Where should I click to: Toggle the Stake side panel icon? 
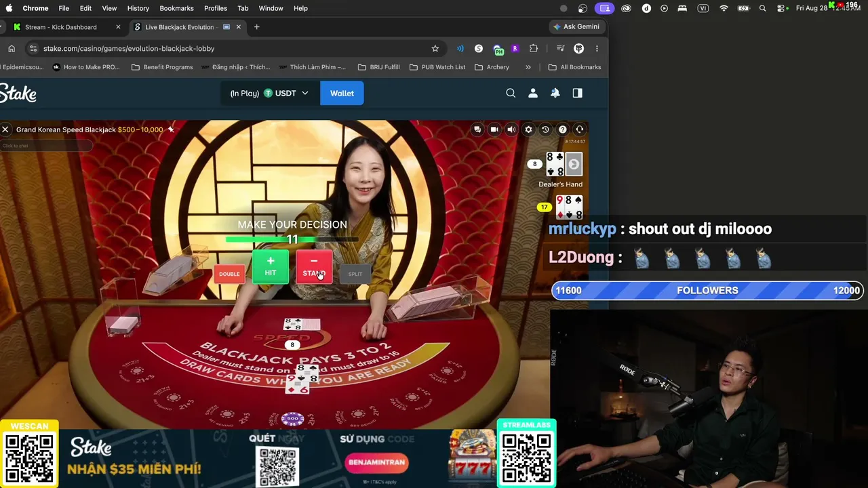577,93
